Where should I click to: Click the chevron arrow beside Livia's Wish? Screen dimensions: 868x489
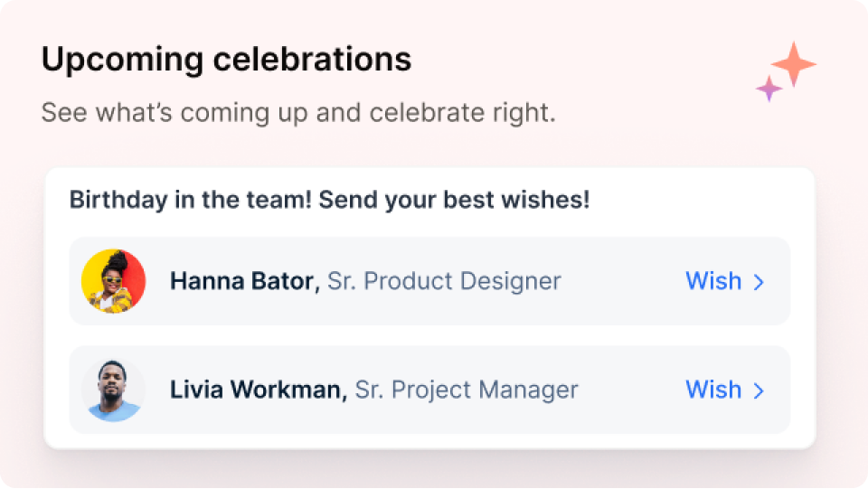point(759,391)
